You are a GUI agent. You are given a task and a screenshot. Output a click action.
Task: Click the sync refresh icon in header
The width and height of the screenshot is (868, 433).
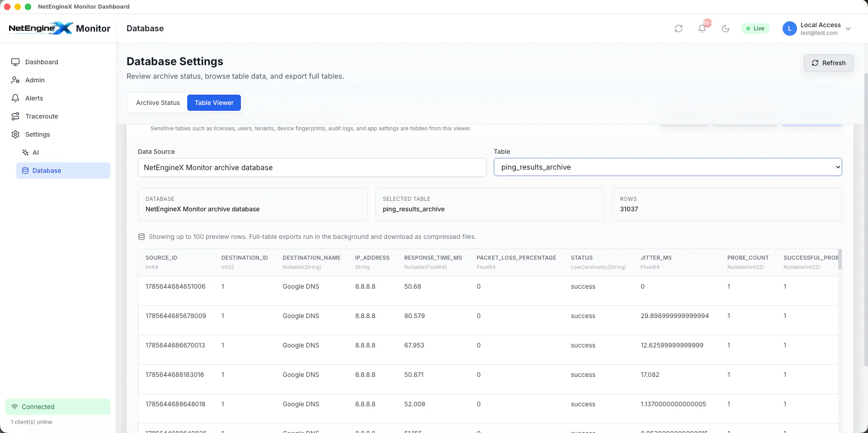[679, 29]
